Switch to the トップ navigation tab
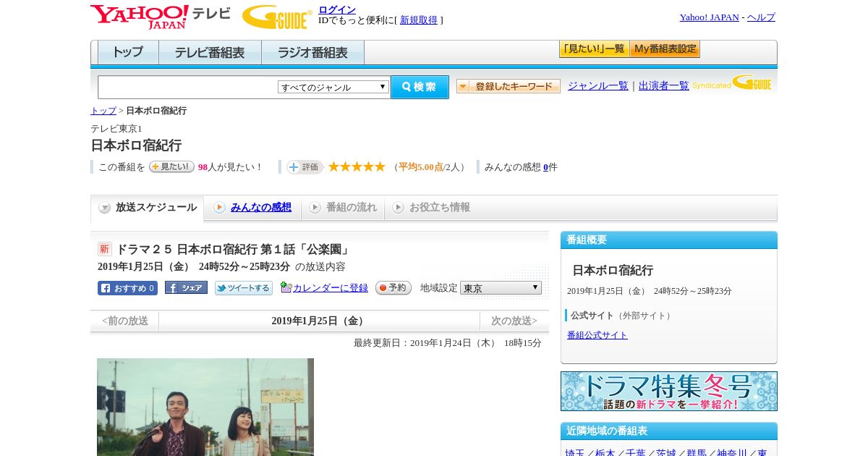Screen dimensions: 868x456 (128, 53)
